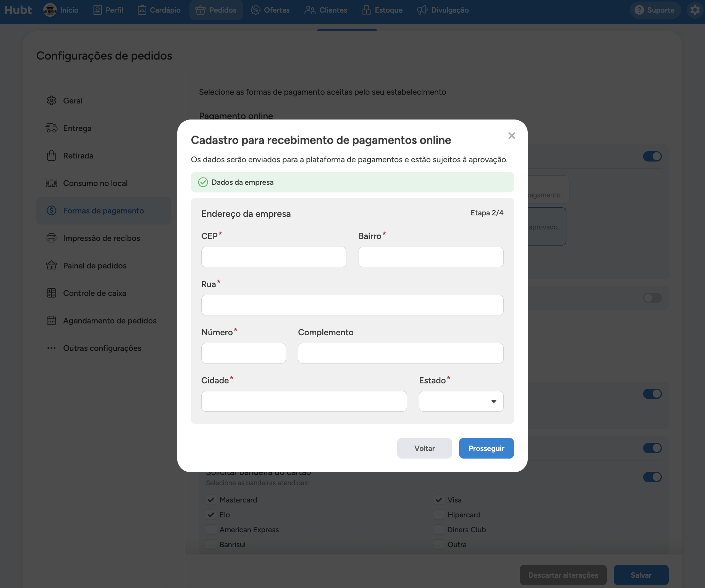Image resolution: width=705 pixels, height=588 pixels.
Task: Click the Voltar button
Action: click(x=424, y=448)
